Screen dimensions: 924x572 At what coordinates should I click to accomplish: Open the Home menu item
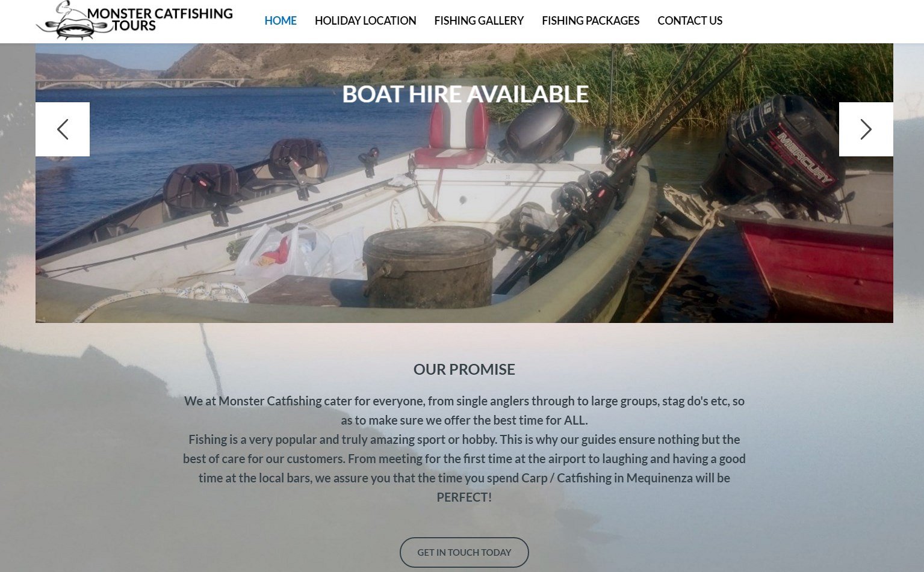[281, 20]
